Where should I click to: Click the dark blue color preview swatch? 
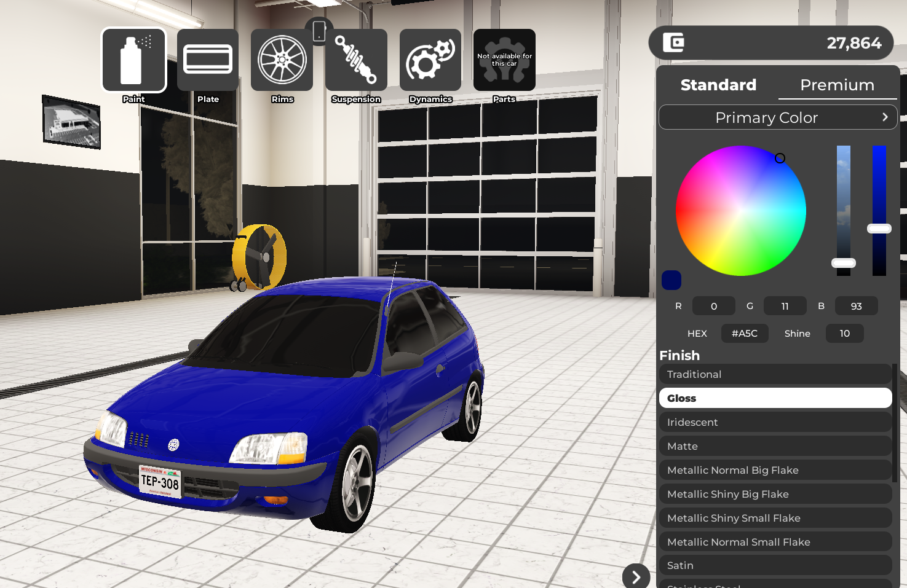(x=671, y=280)
